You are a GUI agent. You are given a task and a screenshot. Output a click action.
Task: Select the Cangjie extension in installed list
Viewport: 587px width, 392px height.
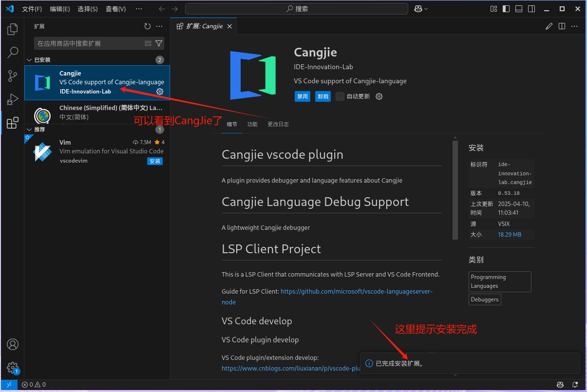[97, 83]
